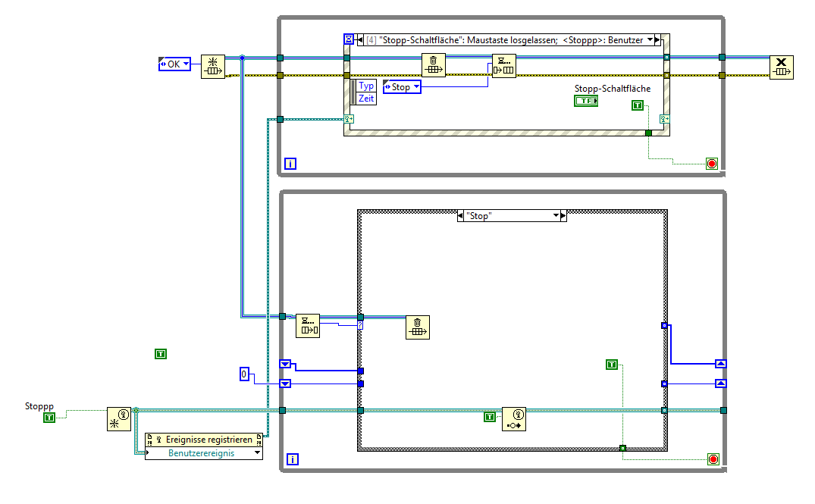Select the upper right shift register
The width and height of the screenshot is (815, 504).
click(x=720, y=364)
